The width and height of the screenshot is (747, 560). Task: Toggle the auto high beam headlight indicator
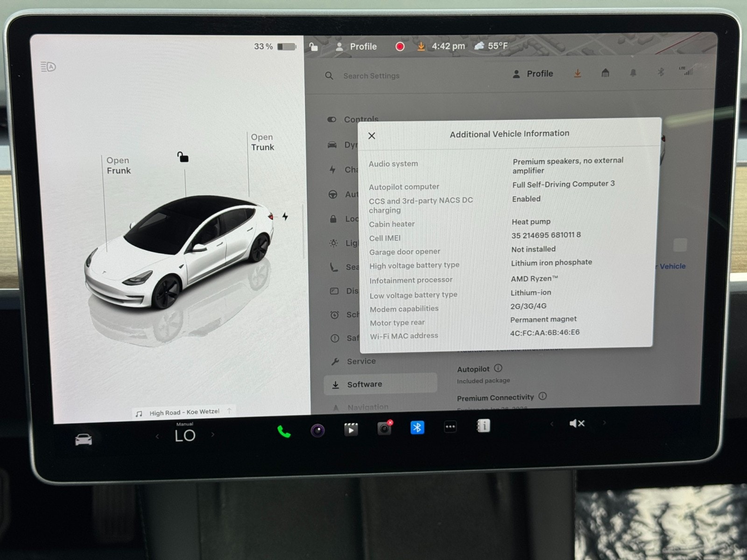(x=48, y=67)
